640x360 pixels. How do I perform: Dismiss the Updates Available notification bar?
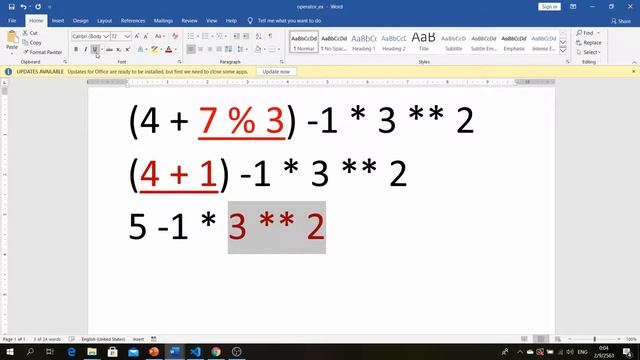[x=633, y=71]
